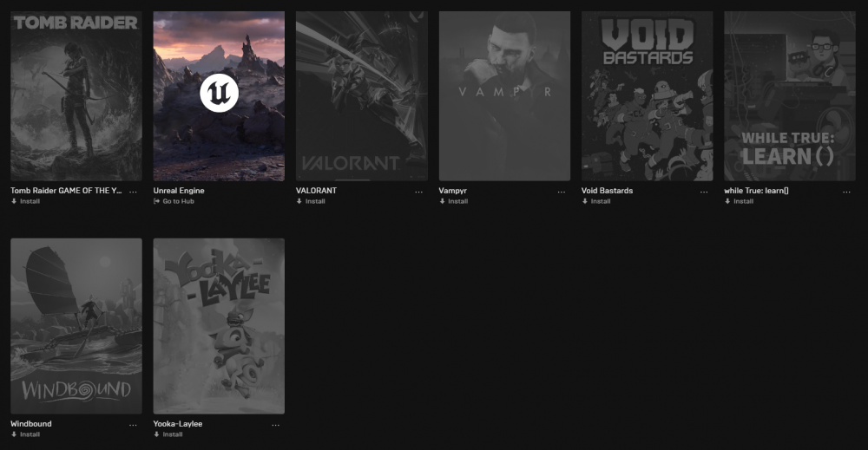Install while True: learn()
This screenshot has width=868, height=450.
[x=739, y=201]
